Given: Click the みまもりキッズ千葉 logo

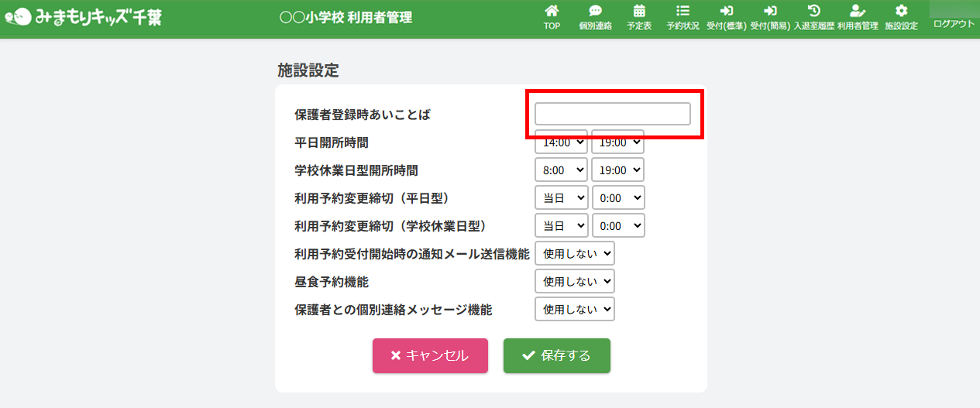Looking at the screenshot, I should point(84,18).
